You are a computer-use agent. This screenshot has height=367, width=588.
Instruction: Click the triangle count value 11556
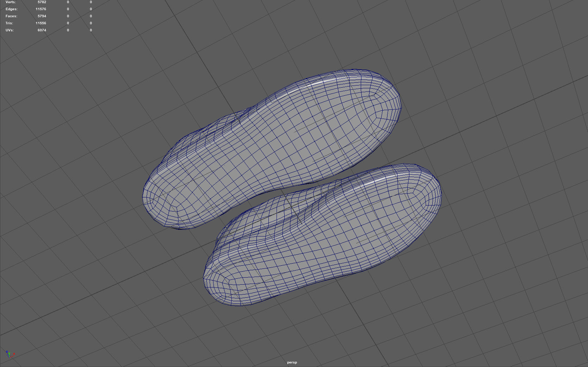pos(41,23)
